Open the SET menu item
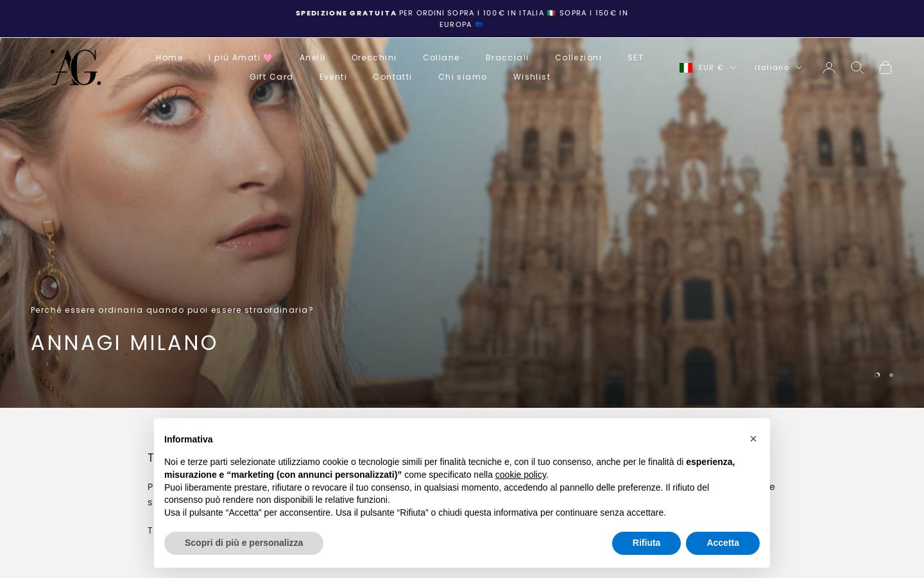 [635, 58]
